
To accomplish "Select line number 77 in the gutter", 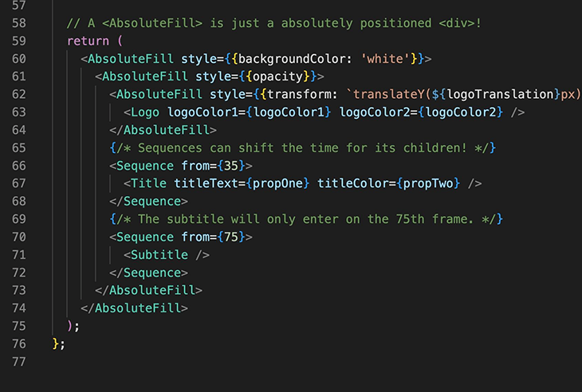I will [x=19, y=361].
